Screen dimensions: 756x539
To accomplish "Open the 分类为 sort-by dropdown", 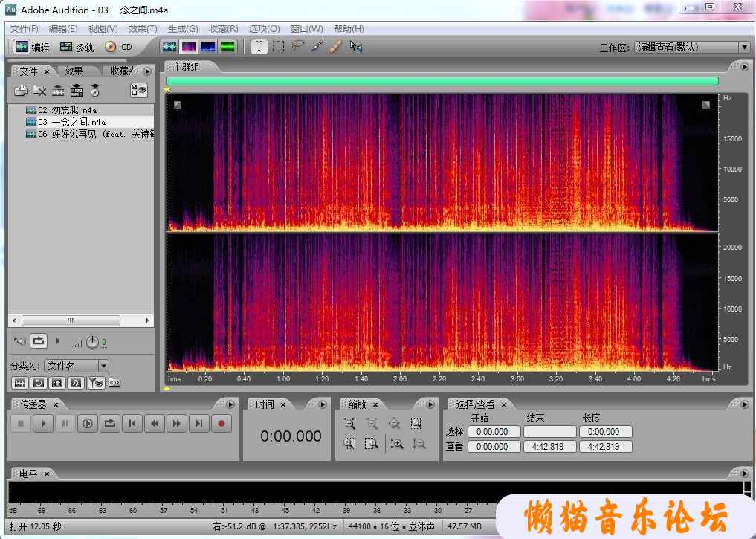I will point(77,366).
